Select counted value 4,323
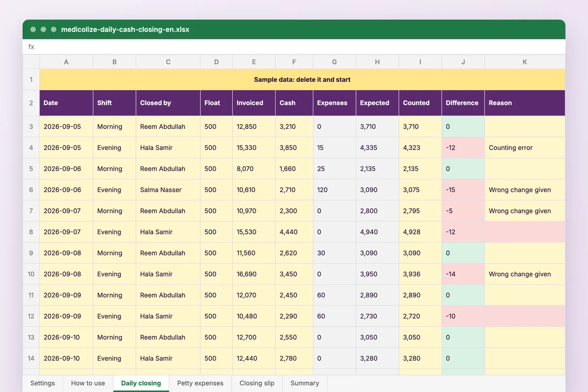The image size is (588, 392). click(x=420, y=147)
